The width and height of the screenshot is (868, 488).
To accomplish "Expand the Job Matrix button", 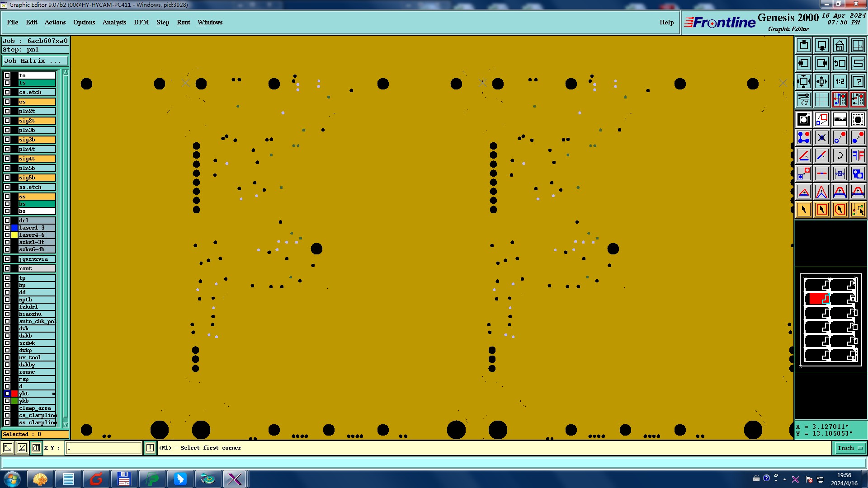I will click(x=35, y=61).
